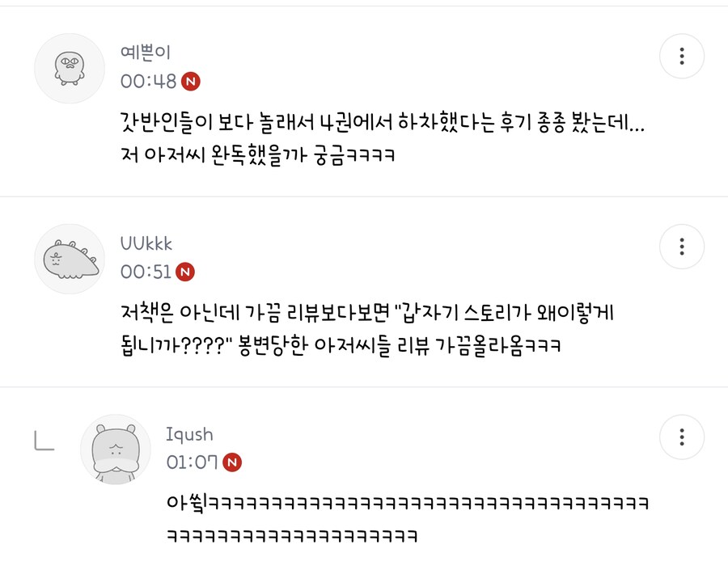Image resolution: width=728 pixels, height=574 pixels.
Task: Select the username UUkkk
Action: [x=146, y=243]
